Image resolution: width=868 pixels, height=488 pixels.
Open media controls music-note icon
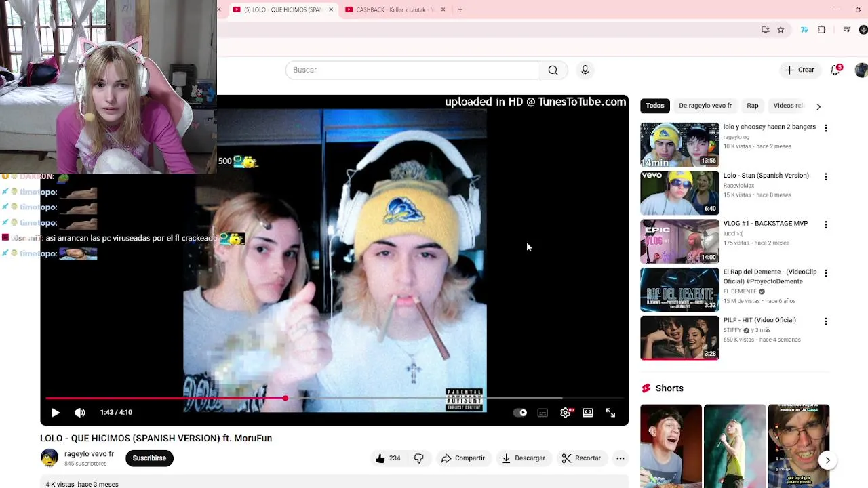click(x=846, y=30)
